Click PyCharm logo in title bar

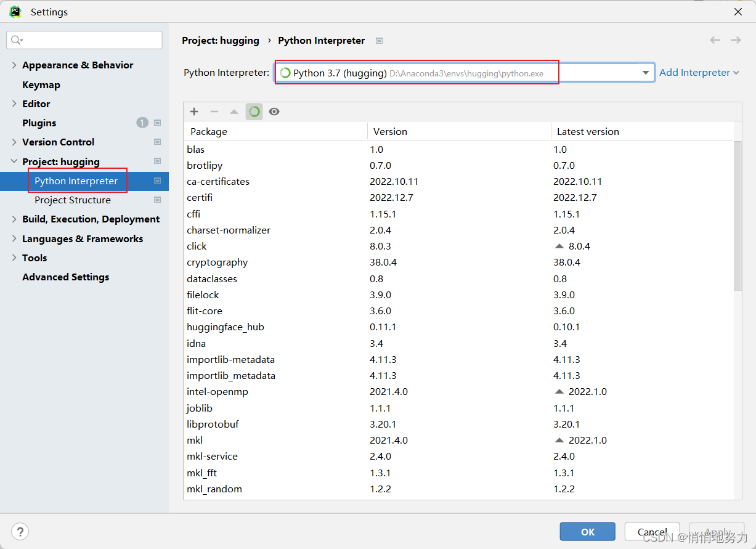tap(15, 11)
